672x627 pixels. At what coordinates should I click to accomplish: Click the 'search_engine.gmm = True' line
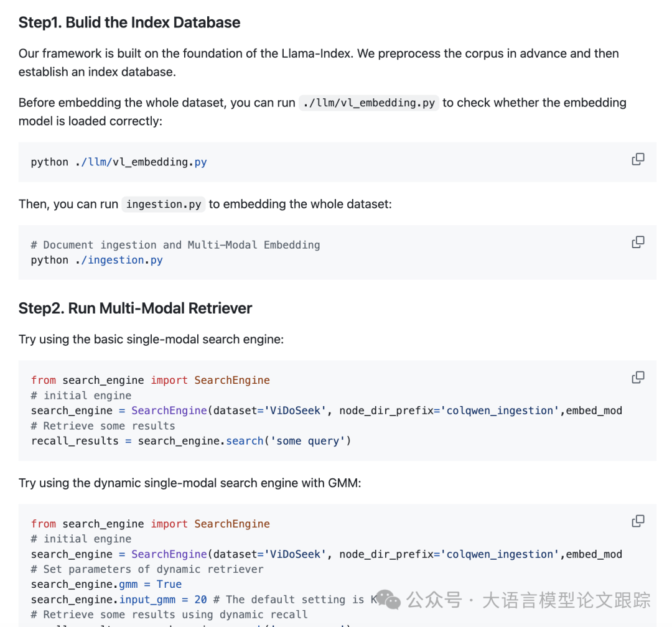click(x=106, y=585)
